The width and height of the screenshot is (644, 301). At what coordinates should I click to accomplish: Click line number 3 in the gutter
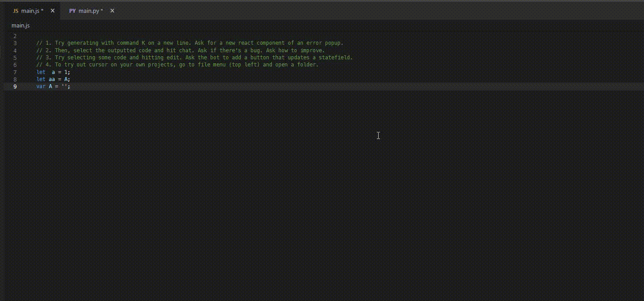pyautogui.click(x=15, y=43)
